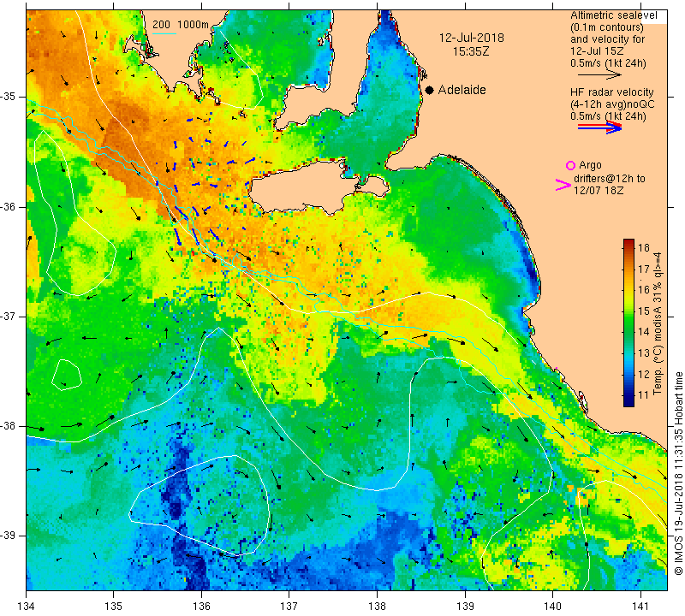Click the temperature color scale bar
685x616 pixels.
628,323
